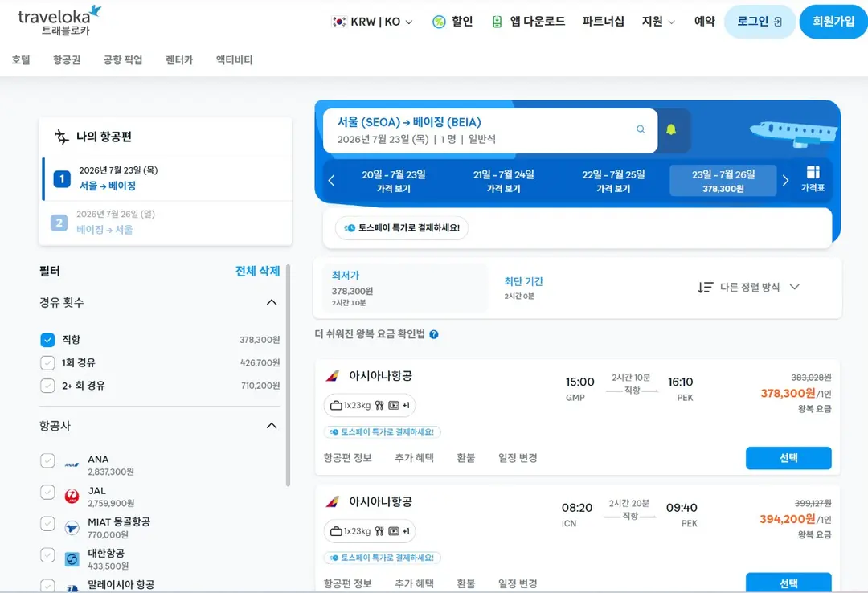The height and width of the screenshot is (593, 868).
Task: Open 환불 info for the 15:00 flight
Action: (465, 458)
